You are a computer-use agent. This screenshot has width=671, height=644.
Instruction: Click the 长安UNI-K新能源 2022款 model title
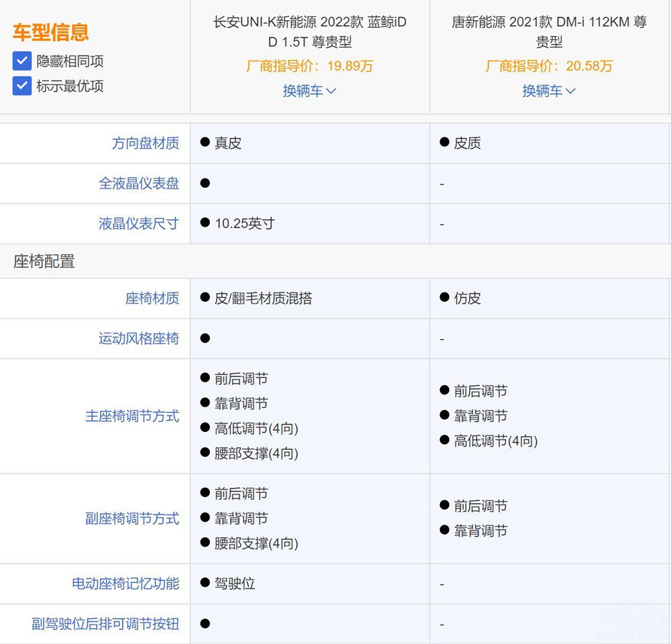pos(309,32)
